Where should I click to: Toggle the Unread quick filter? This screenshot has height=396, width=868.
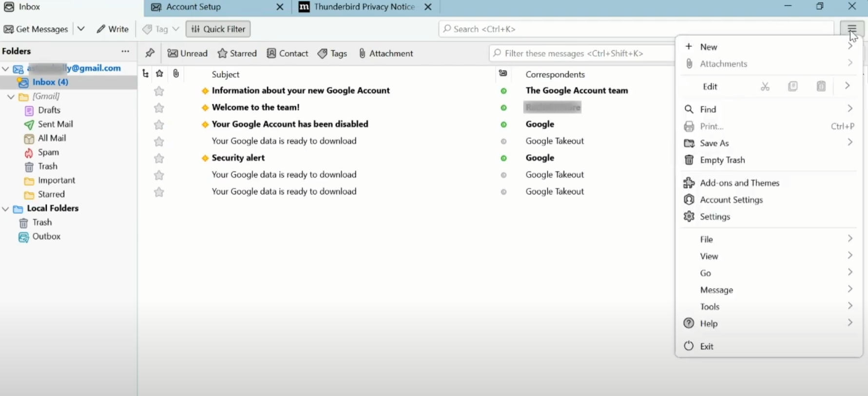pos(188,53)
